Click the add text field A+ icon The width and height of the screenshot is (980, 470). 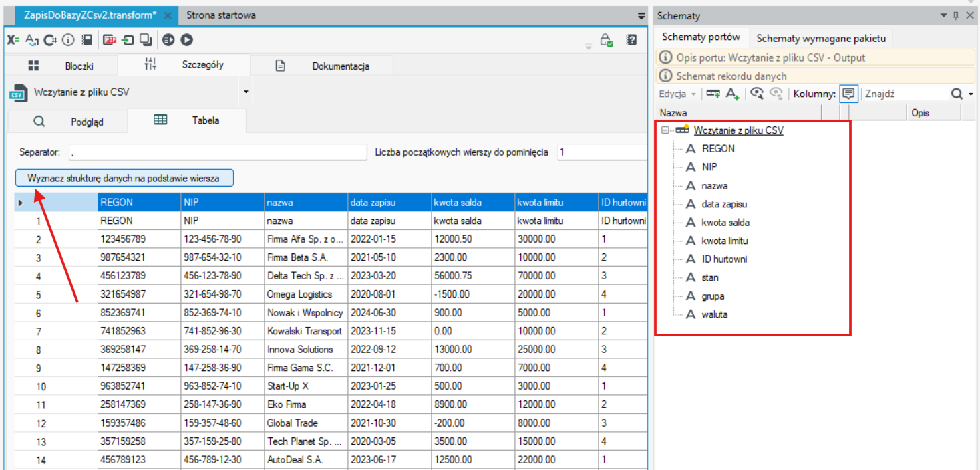[732, 94]
